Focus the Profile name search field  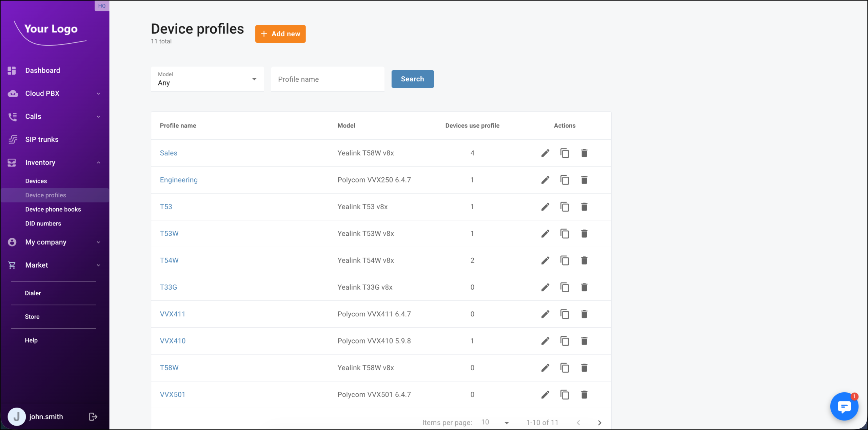(x=328, y=79)
